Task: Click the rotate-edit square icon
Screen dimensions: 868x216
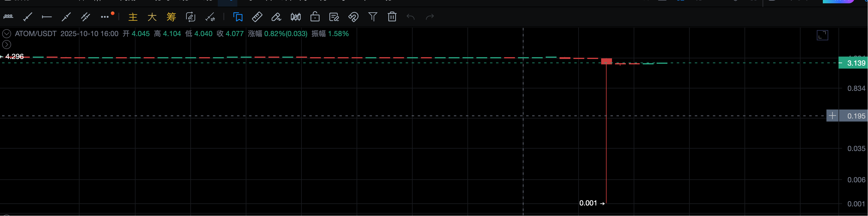Action: [x=190, y=17]
